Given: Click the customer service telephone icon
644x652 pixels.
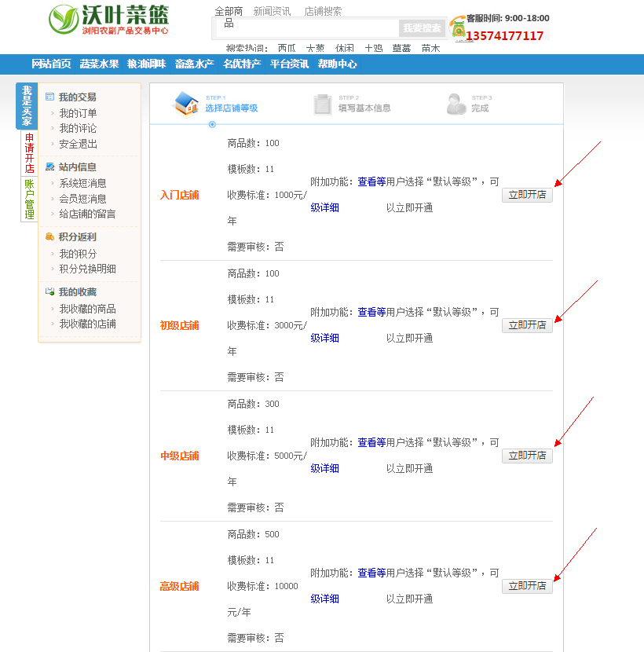Looking at the screenshot, I should [x=457, y=27].
